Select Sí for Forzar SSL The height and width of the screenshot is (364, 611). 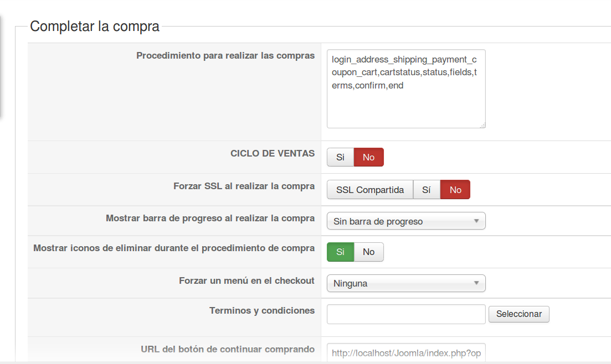(427, 190)
